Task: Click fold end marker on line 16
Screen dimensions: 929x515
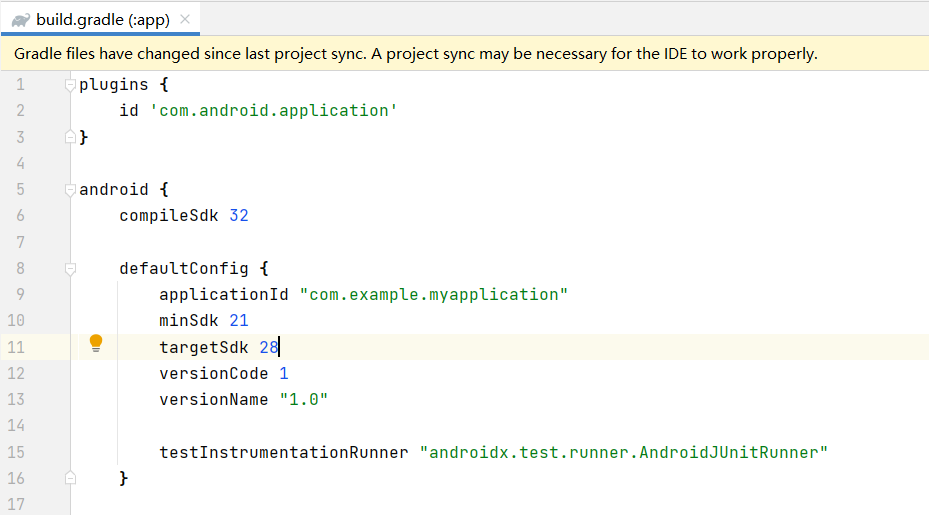Action: [x=71, y=478]
